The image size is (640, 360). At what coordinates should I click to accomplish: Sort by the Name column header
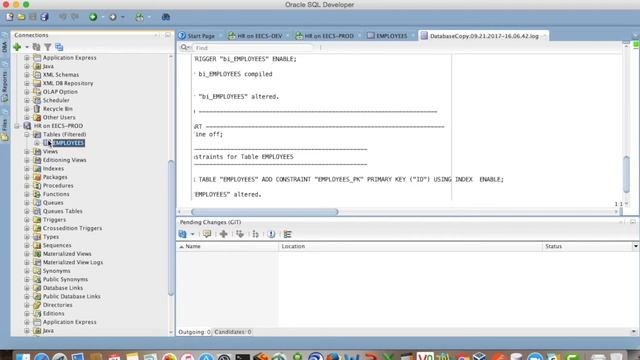coord(227,247)
